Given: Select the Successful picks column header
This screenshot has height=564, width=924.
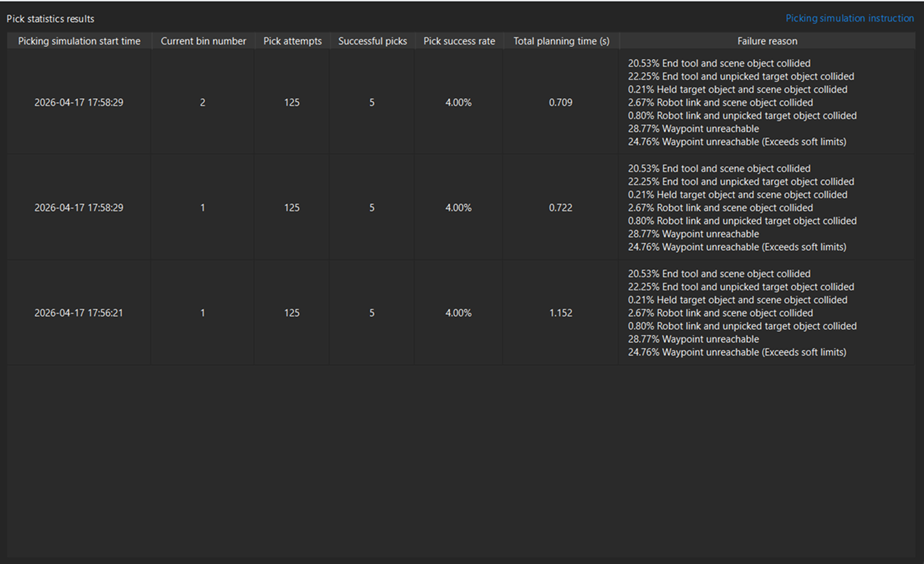Looking at the screenshot, I should click(x=372, y=41).
